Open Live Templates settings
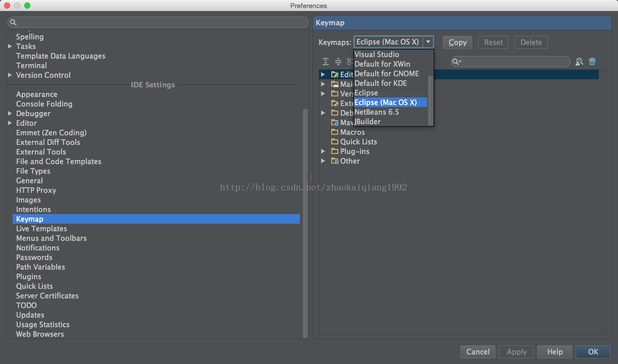 41,229
